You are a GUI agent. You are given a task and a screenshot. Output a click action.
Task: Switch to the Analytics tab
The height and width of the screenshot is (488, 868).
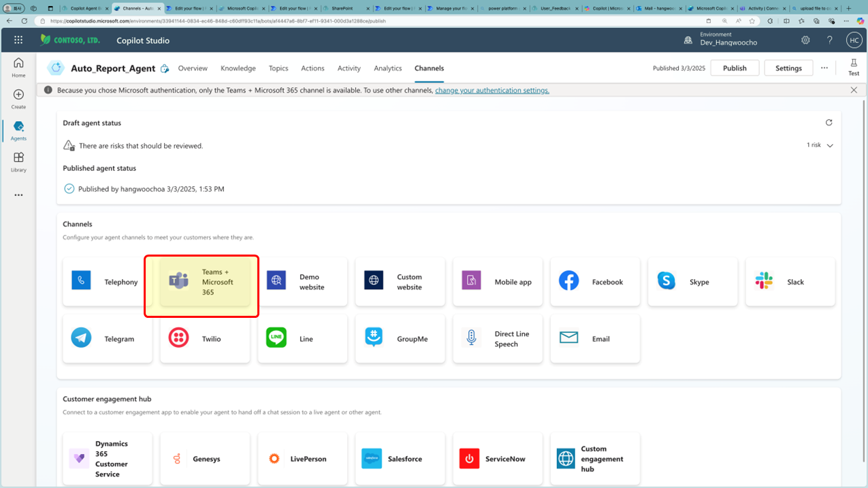pos(388,68)
